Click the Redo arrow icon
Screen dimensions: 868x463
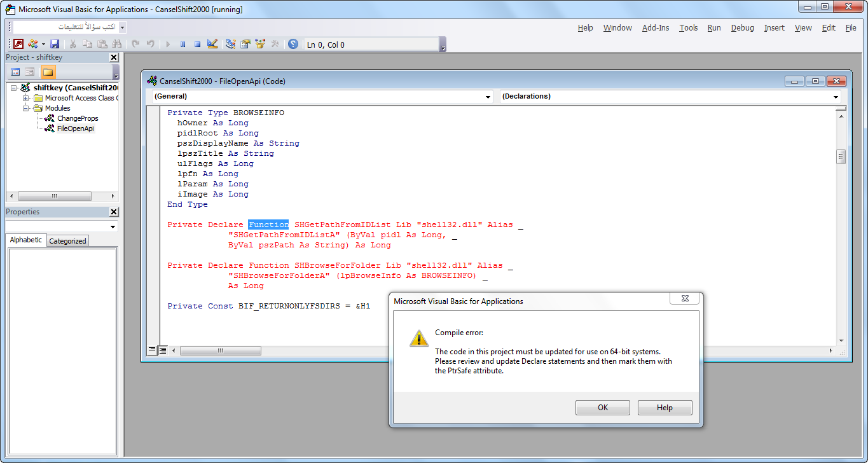coord(150,44)
